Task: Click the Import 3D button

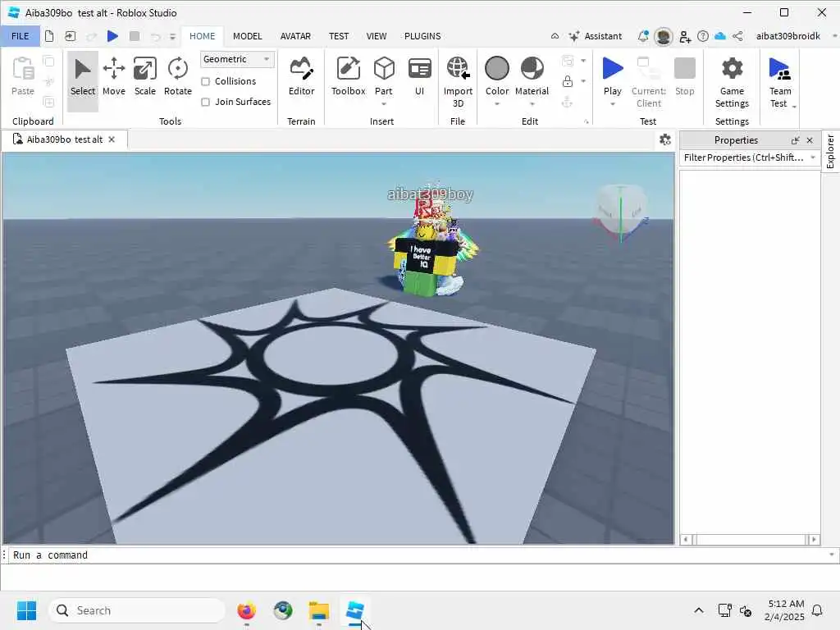Action: coord(458,82)
